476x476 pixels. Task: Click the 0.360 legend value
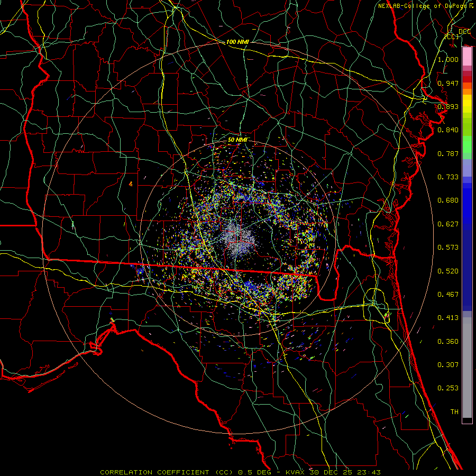pos(448,342)
